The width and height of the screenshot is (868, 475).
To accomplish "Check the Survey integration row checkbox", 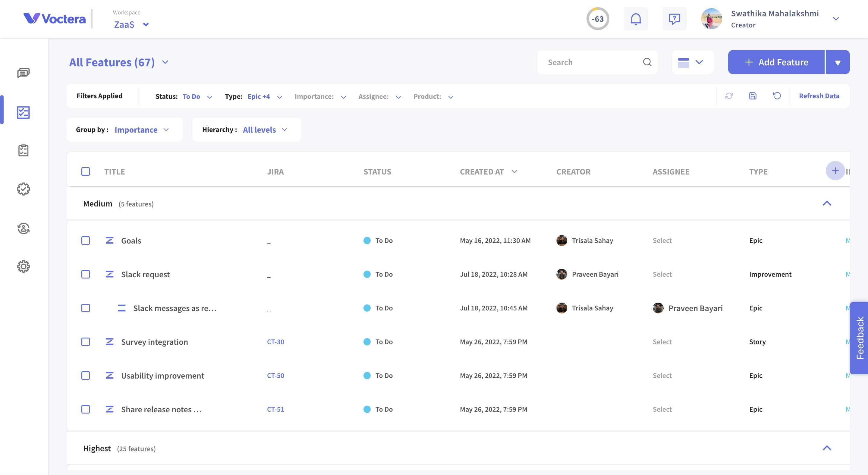I will click(x=86, y=341).
